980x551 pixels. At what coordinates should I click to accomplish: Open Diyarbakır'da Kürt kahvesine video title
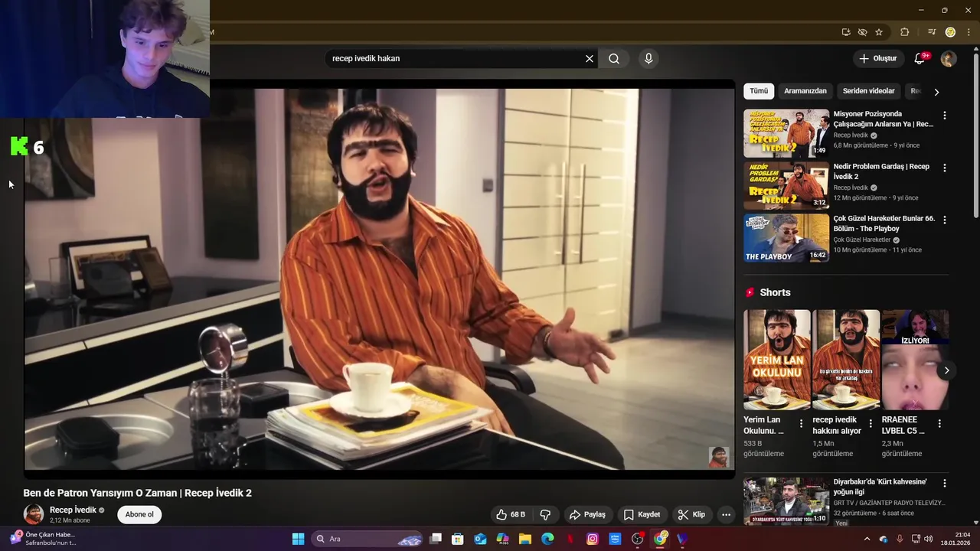[880, 487]
